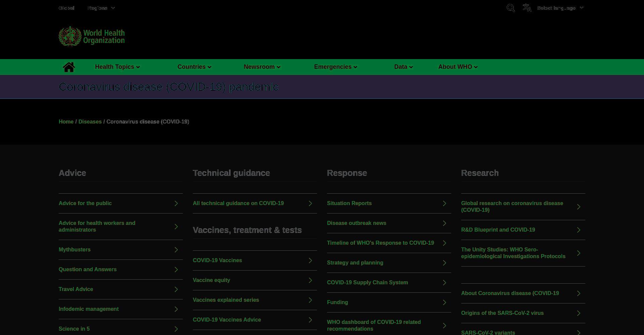Click the translate language icon
Screen dimensions: 644x335
(527, 8)
